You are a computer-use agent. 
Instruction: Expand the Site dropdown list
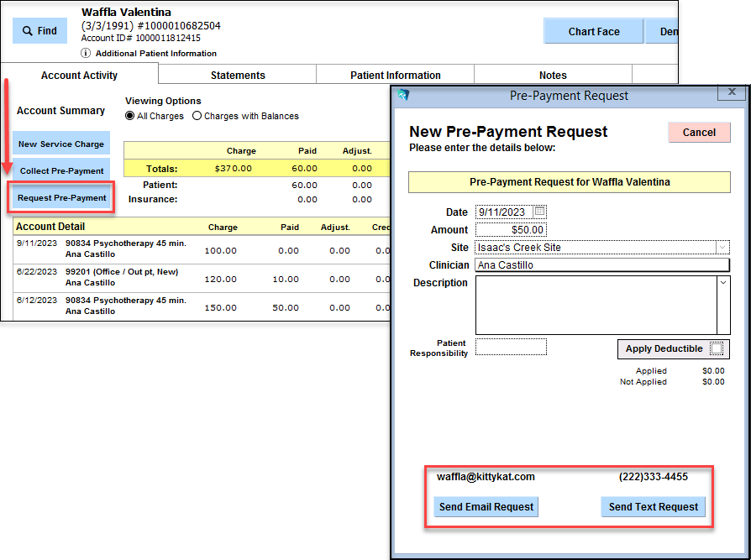[x=722, y=248]
